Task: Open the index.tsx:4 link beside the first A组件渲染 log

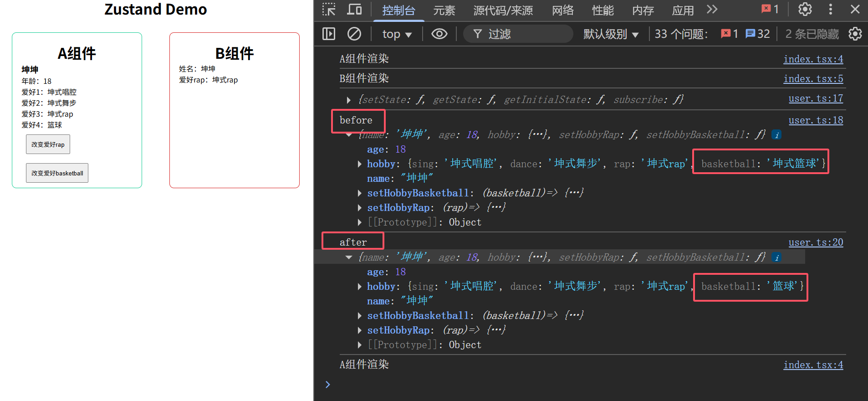Action: click(x=813, y=59)
